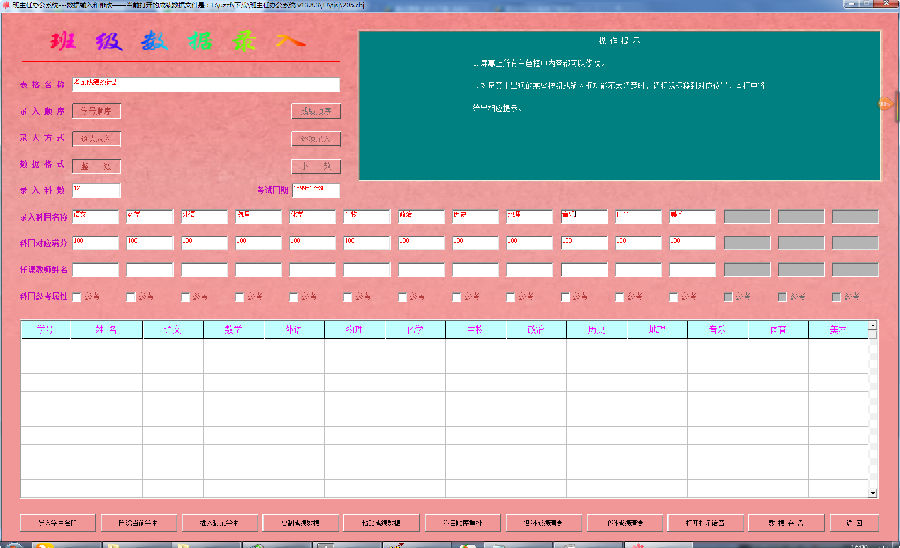Click the 物理 column header in the grid
This screenshot has width=900, height=548.
(x=355, y=330)
